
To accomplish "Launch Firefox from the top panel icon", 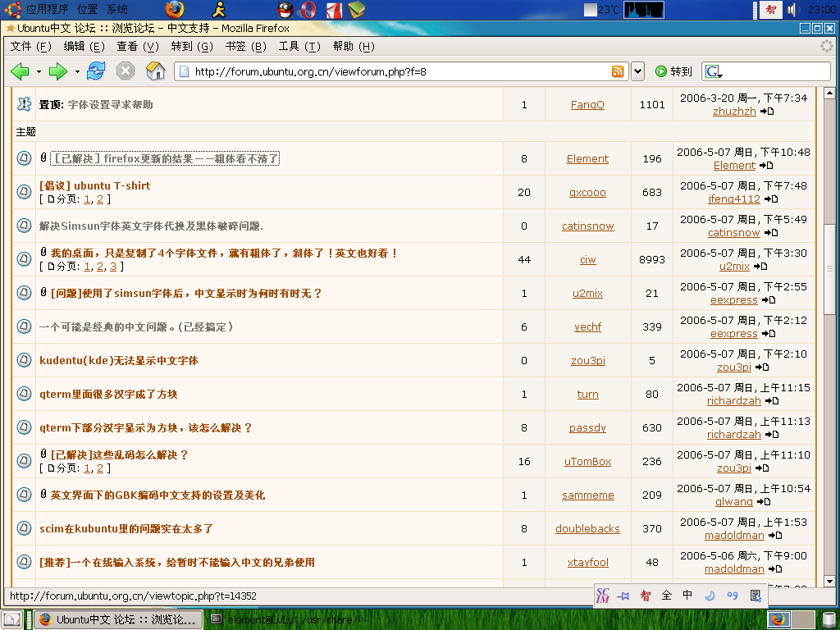I will pyautogui.click(x=174, y=9).
